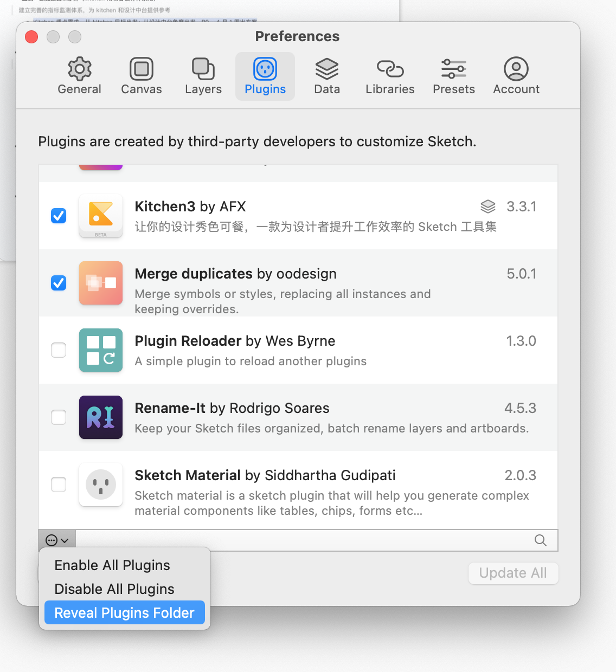The image size is (616, 672).
Task: Click the data layers icon beside Kitchen3 version
Action: click(488, 206)
